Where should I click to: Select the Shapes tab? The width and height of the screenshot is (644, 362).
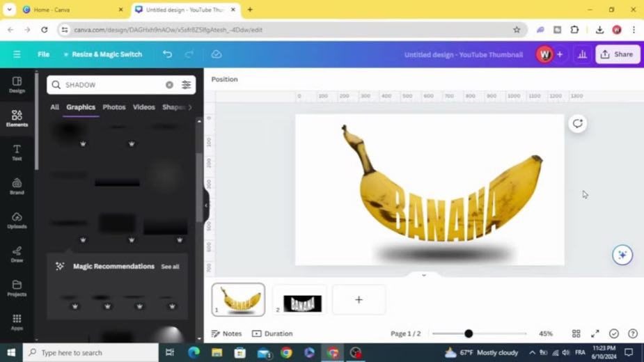tap(173, 107)
